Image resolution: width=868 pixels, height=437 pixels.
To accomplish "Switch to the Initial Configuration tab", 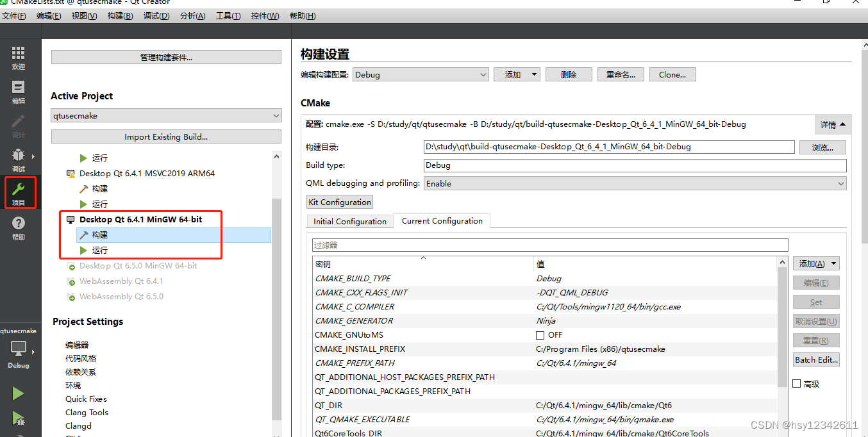I will [349, 221].
